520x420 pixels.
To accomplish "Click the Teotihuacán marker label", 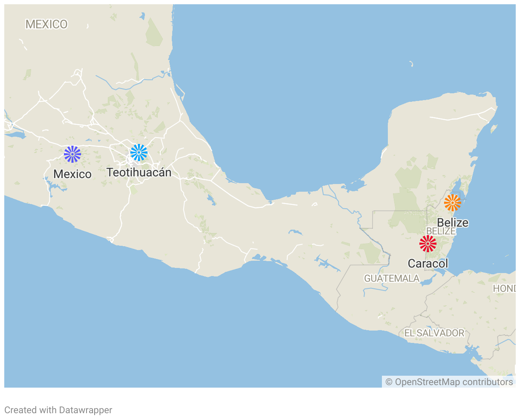I will coord(139,173).
